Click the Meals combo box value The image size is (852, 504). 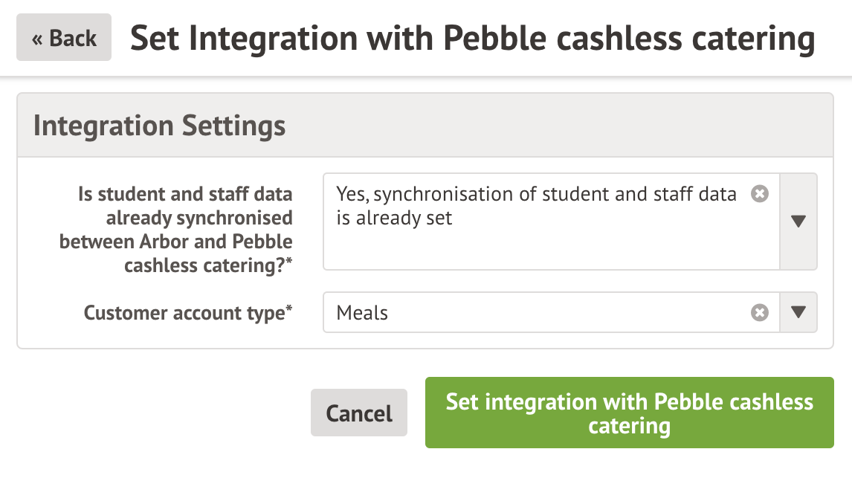pos(363,313)
